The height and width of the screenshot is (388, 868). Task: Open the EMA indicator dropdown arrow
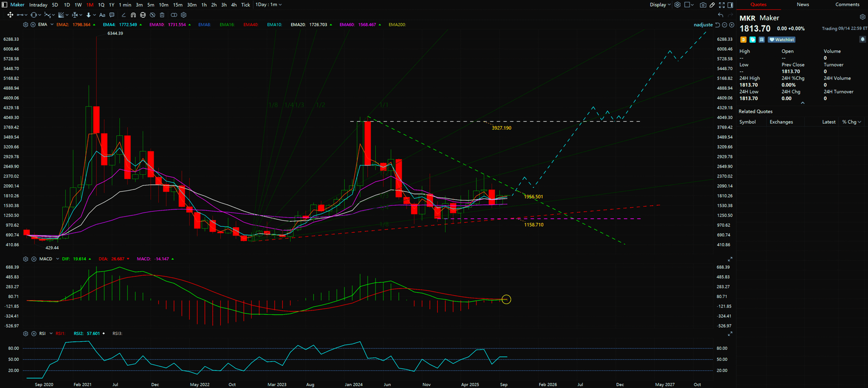pos(52,25)
